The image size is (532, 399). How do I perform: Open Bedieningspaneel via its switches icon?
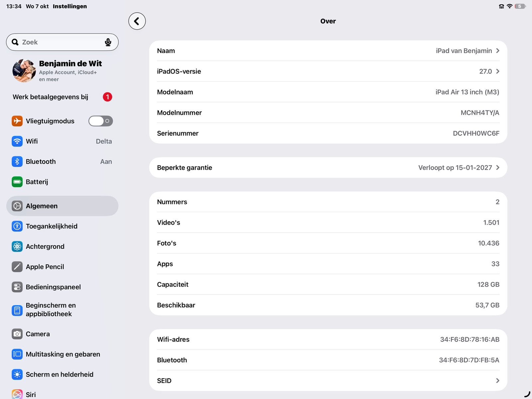coord(17,287)
